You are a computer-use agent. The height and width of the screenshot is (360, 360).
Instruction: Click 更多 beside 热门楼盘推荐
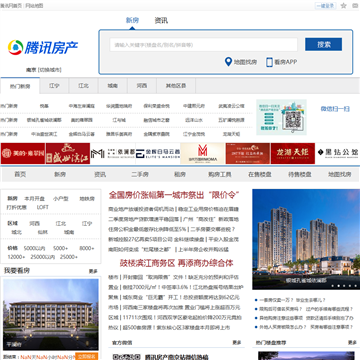(352, 342)
